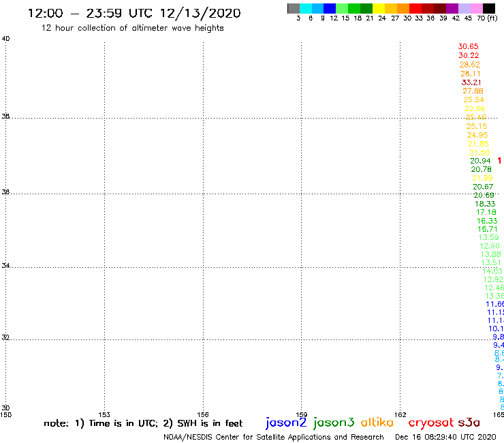This screenshot has height=443, width=504.
Task: Click the jason3 satellite legend label
Action: 334,423
